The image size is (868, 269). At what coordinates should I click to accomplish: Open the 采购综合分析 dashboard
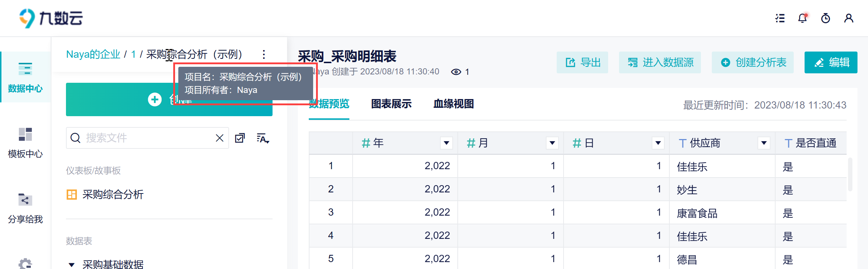coord(113,195)
